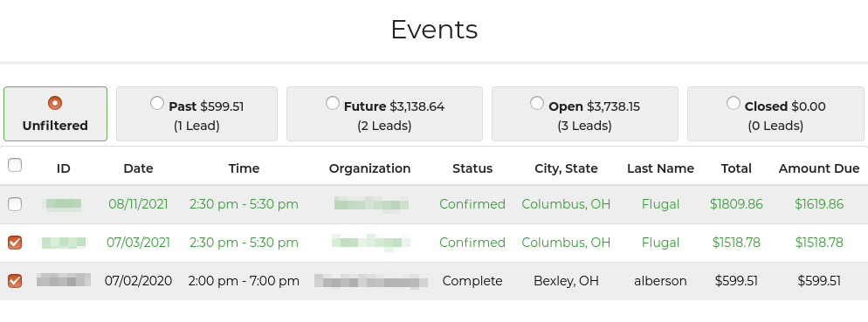
Task: Sort by the Date column header
Action: tap(138, 168)
